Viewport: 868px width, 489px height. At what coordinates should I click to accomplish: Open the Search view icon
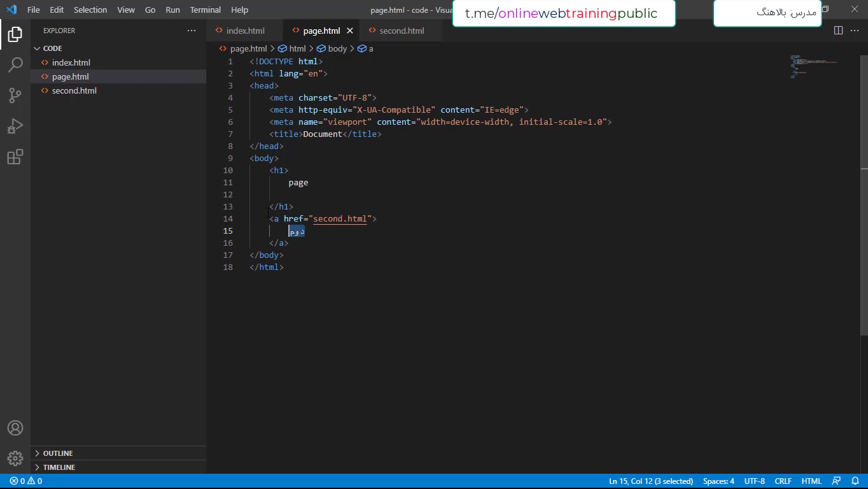tap(15, 65)
